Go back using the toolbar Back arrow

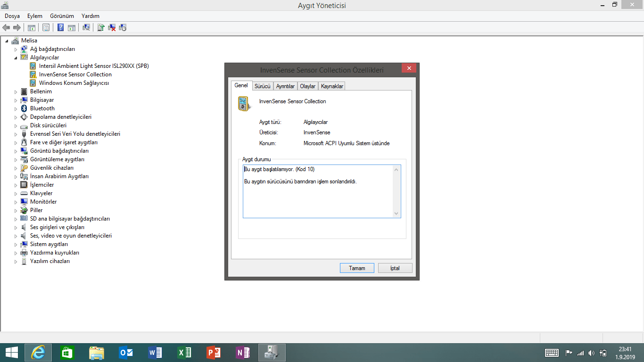(x=6, y=28)
